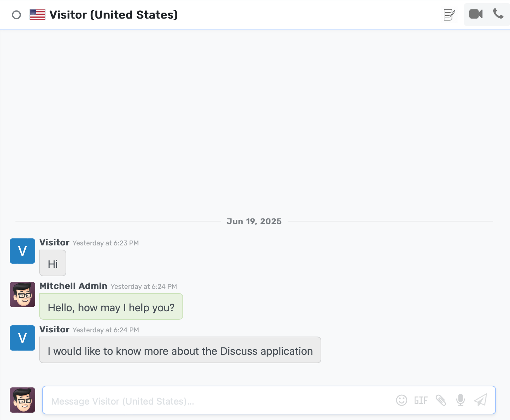Screen dimensions: 510x420
Task: Send the message using the paper plane icon
Action: (x=480, y=400)
